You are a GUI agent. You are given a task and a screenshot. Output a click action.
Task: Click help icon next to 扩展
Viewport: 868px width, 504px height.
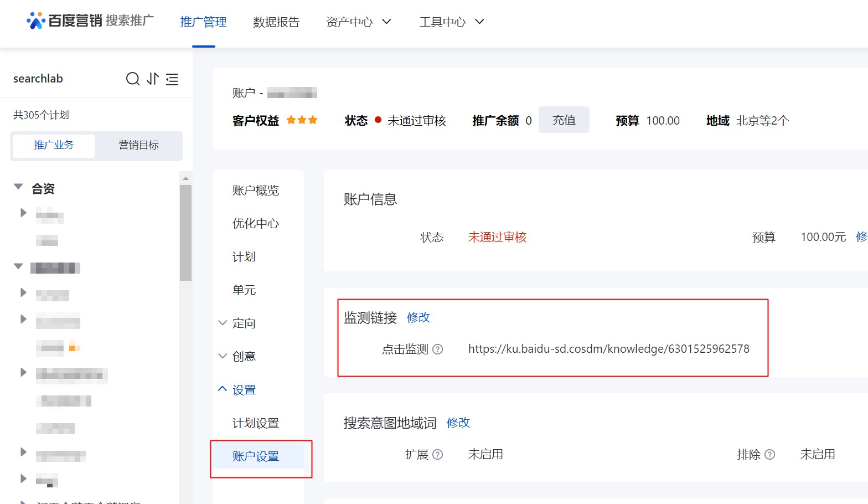(x=437, y=454)
